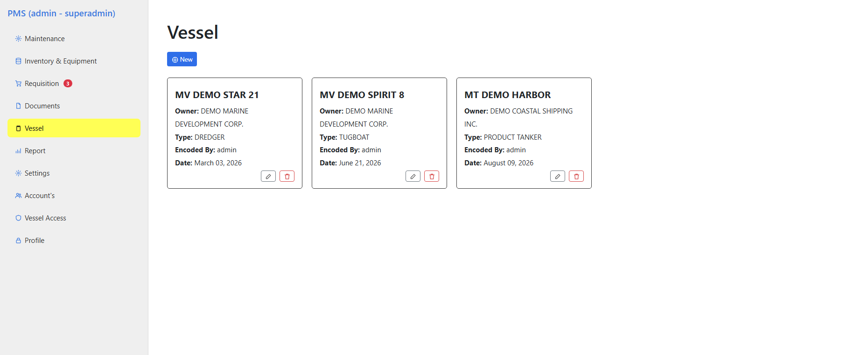Go to Inventory & Equipment
This screenshot has height=355, width=868.
point(74,61)
